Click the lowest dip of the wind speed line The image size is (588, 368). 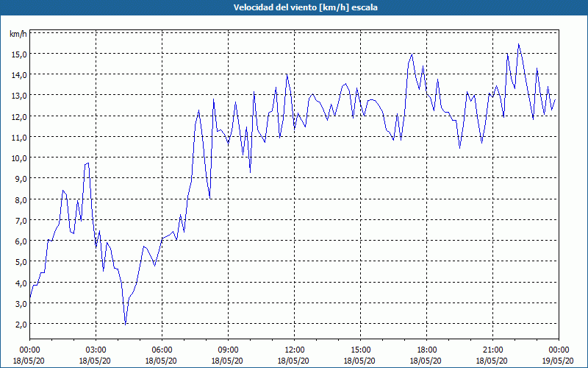[x=125, y=325]
